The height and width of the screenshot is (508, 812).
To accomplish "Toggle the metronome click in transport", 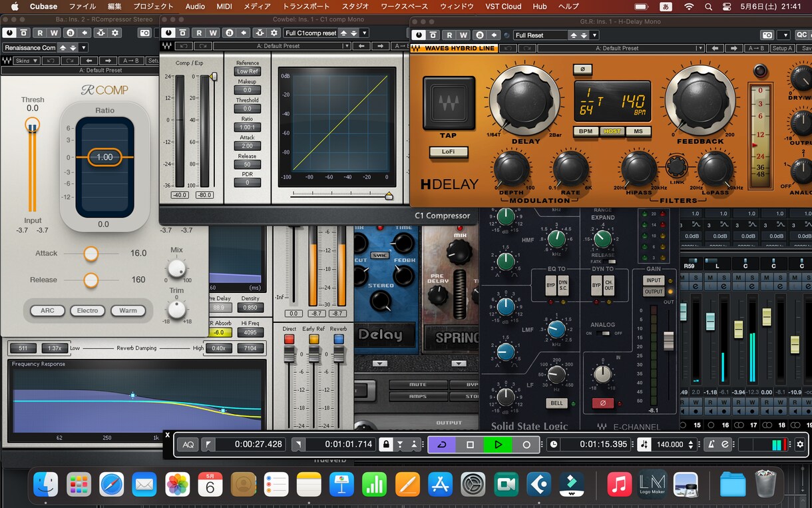I will tap(711, 444).
